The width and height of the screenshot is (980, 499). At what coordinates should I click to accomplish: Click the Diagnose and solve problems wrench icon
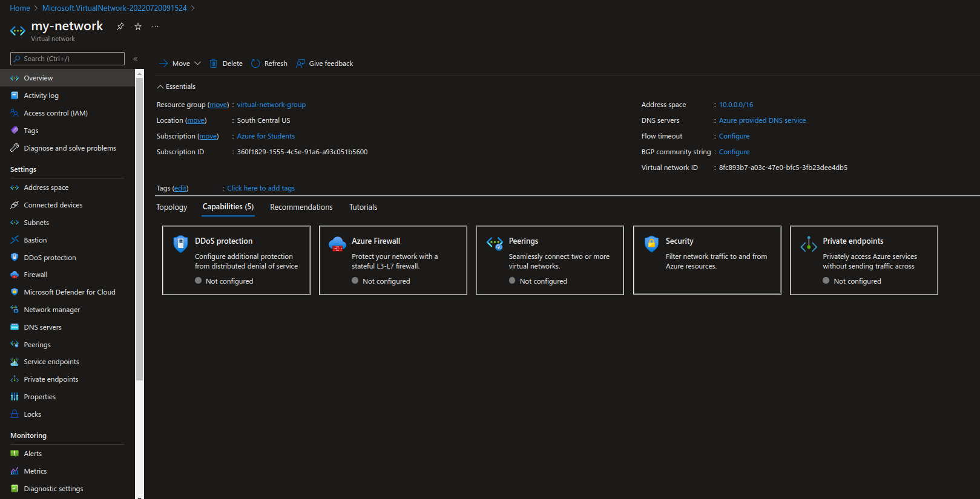[15, 148]
